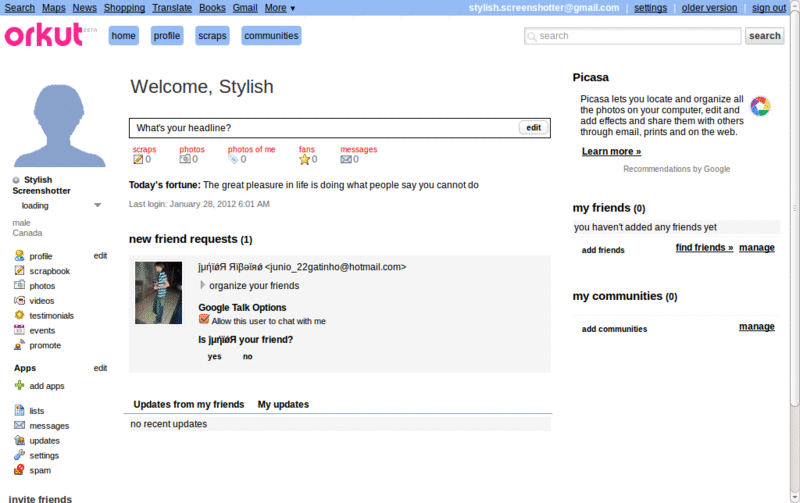Screen dimensions: 800x503
Task: Click the scraps count notepad icon
Action: (138, 159)
